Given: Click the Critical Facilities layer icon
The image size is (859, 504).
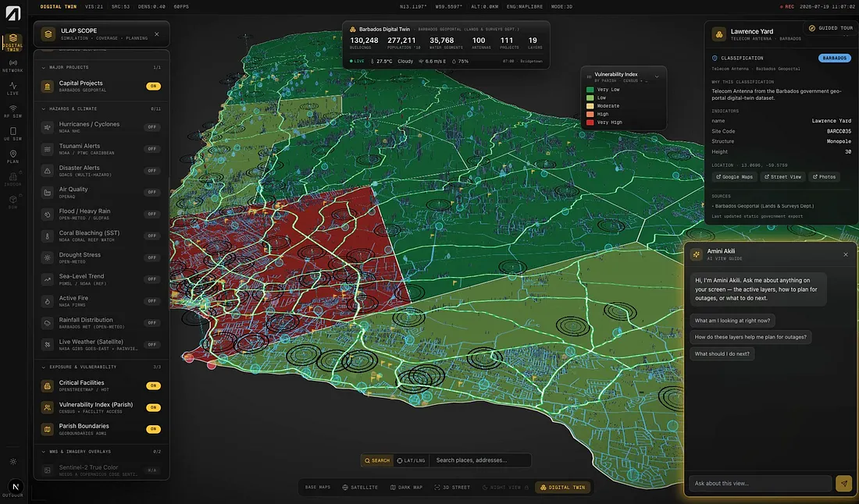Looking at the screenshot, I should point(47,385).
